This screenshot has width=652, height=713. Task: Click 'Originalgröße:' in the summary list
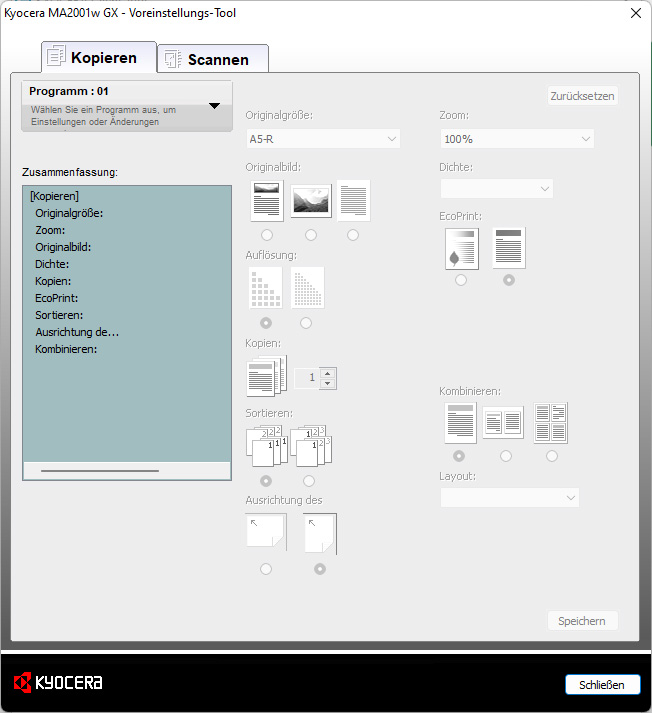point(69,213)
